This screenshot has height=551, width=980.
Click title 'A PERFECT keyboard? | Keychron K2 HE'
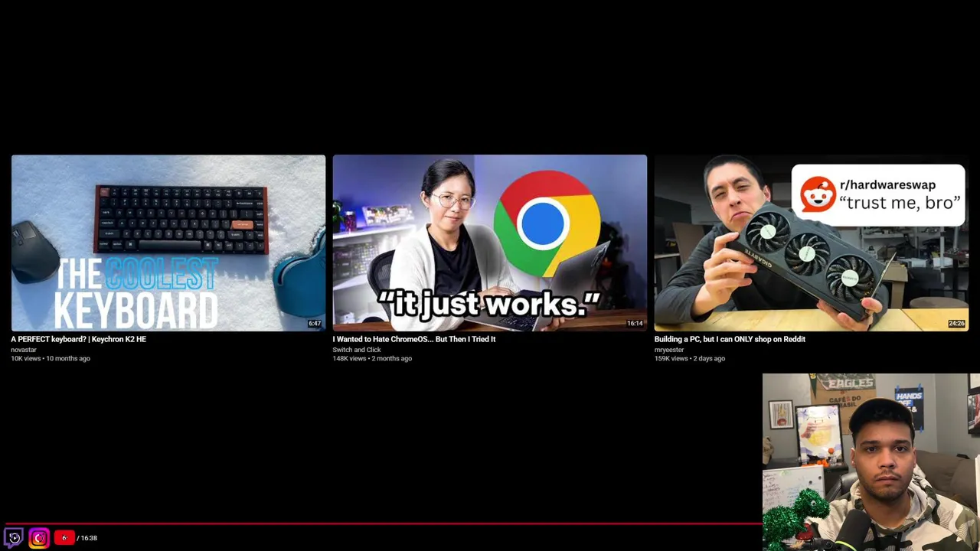78,339
